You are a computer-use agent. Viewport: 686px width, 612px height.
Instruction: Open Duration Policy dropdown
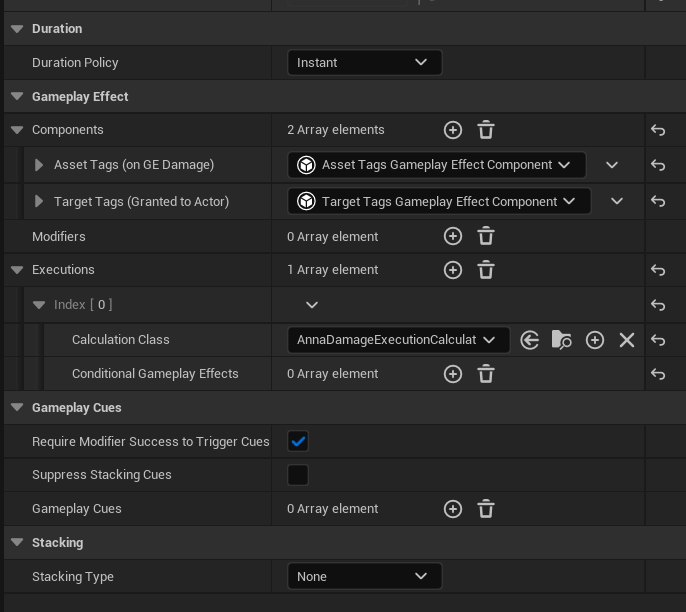364,63
